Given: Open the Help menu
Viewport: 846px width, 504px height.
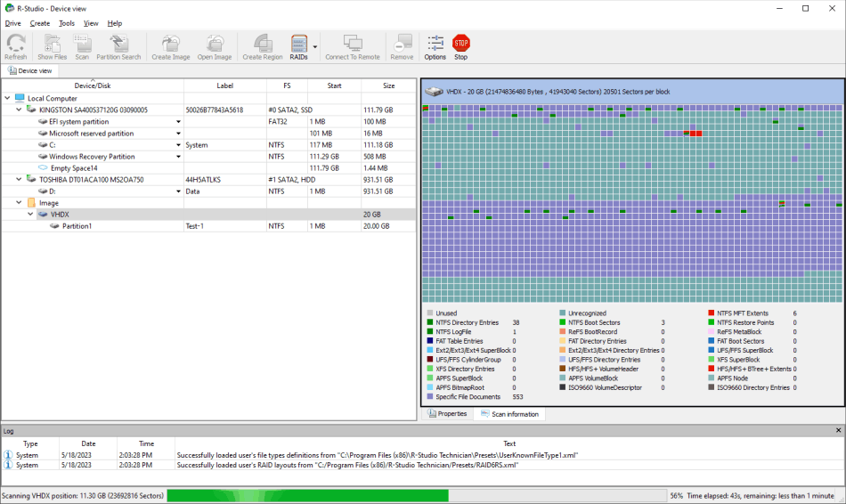Looking at the screenshot, I should click(114, 23).
